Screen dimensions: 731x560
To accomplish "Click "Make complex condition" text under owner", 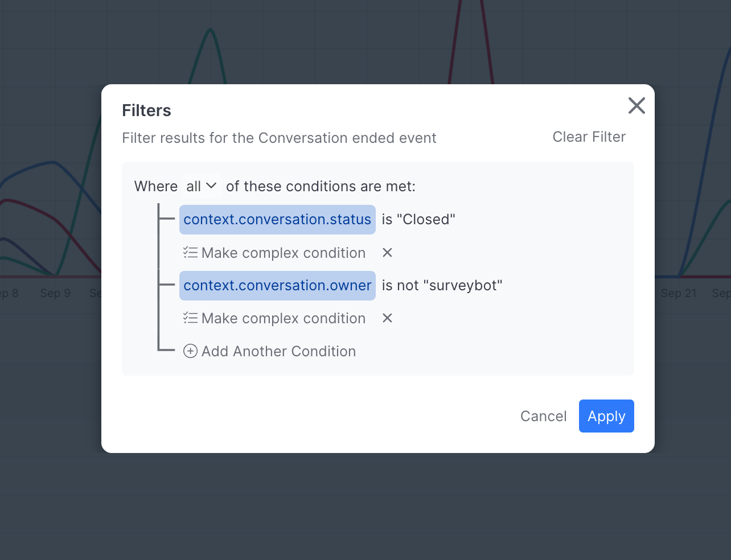I will [x=284, y=318].
